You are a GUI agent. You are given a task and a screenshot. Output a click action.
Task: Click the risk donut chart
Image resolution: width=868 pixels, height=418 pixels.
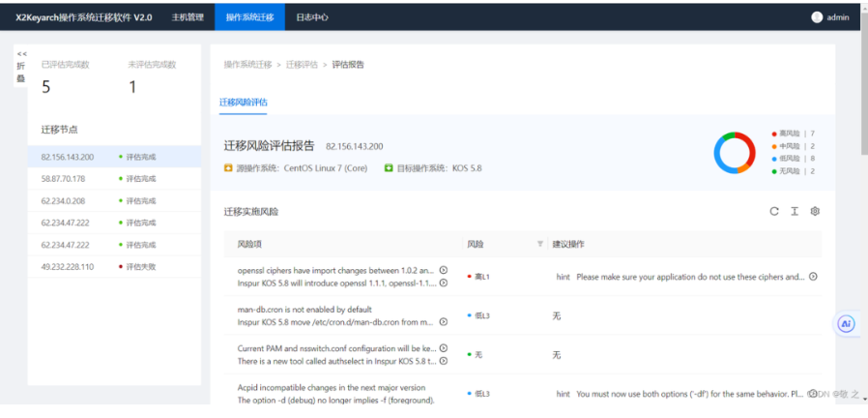(x=735, y=153)
